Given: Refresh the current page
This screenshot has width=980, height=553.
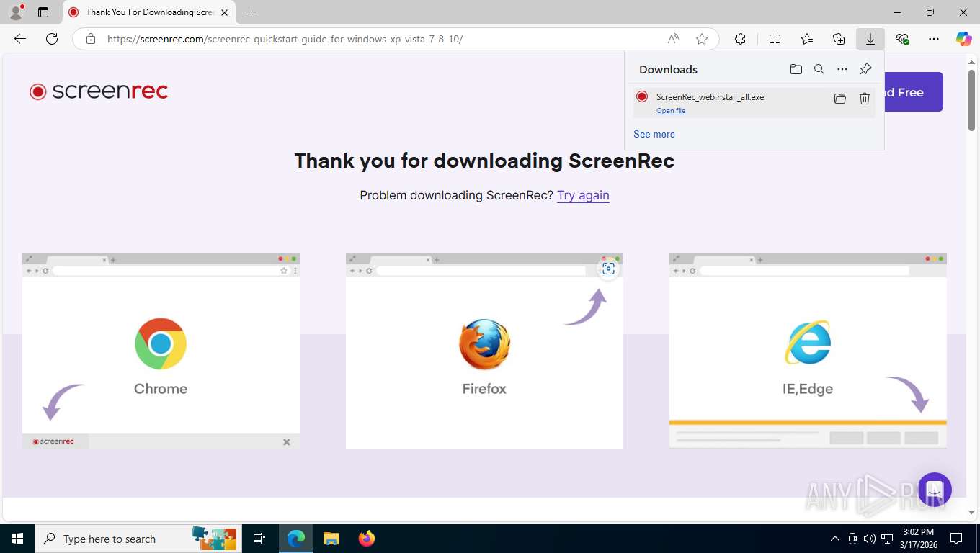Looking at the screenshot, I should pyautogui.click(x=52, y=39).
